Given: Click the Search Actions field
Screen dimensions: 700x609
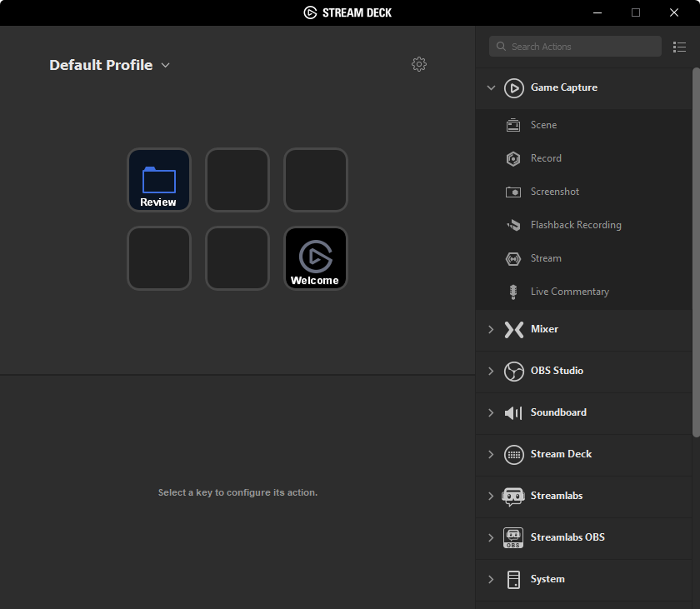Looking at the screenshot, I should click(x=575, y=47).
